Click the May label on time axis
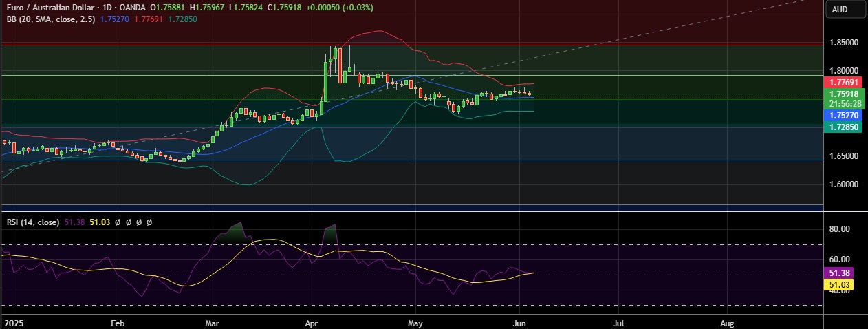Viewport: 868px width, 329px height. click(415, 322)
